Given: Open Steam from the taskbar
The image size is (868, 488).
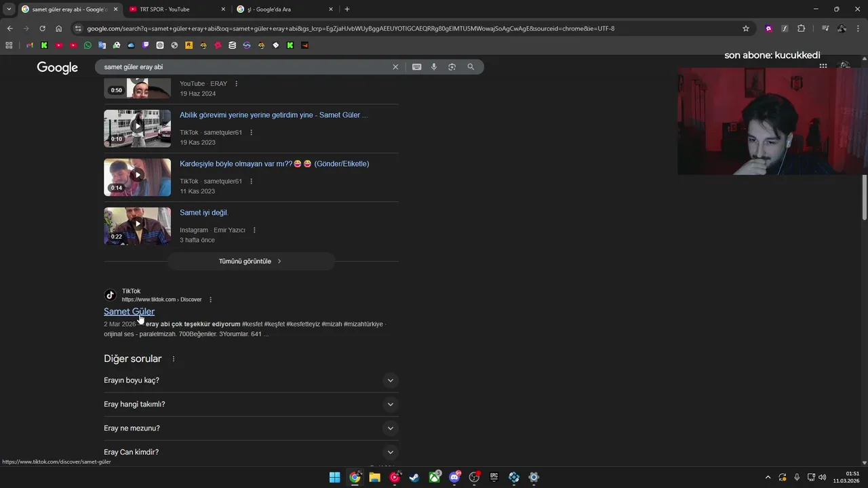Looking at the screenshot, I should 414,477.
